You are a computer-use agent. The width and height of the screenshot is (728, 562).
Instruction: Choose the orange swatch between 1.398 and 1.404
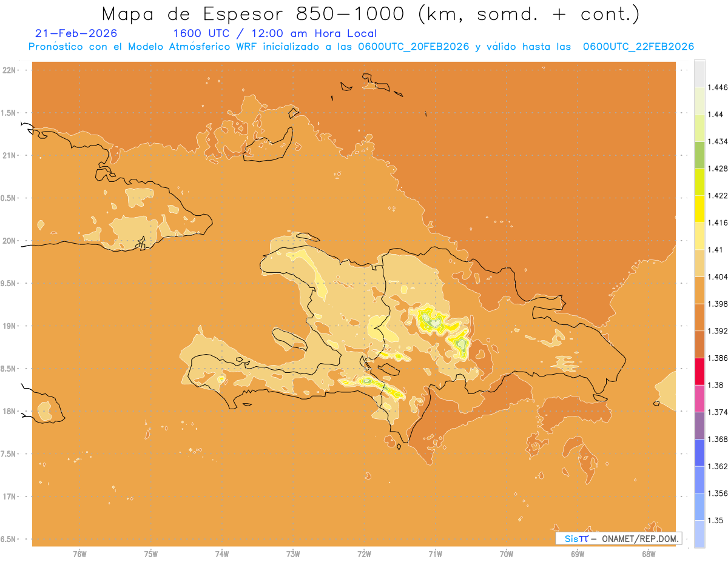[699, 290]
